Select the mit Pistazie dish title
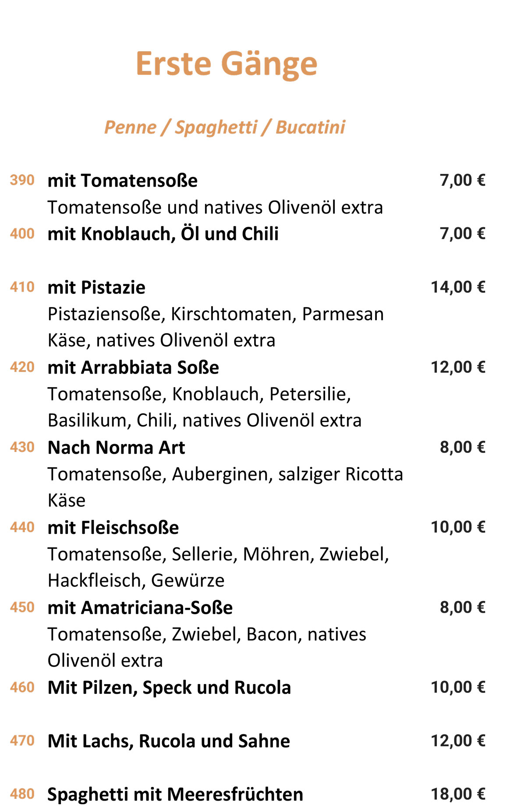 [x=96, y=287]
